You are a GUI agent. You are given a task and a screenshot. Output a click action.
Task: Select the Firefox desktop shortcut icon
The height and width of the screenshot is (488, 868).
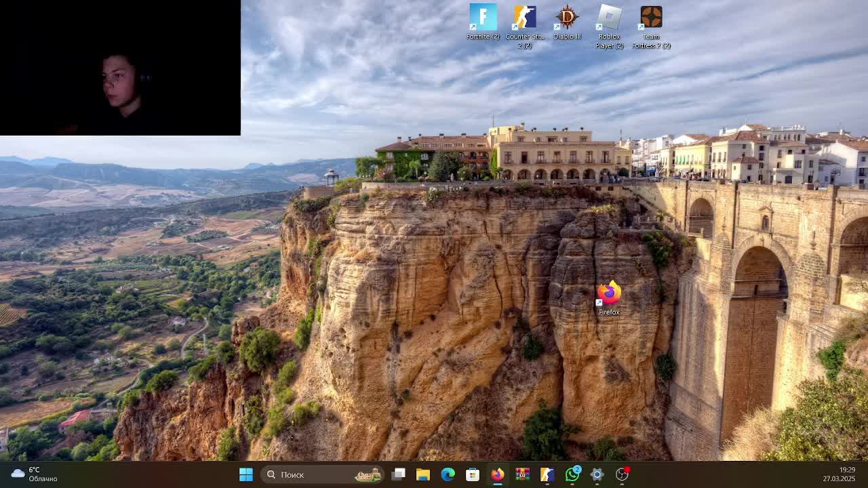(x=609, y=299)
